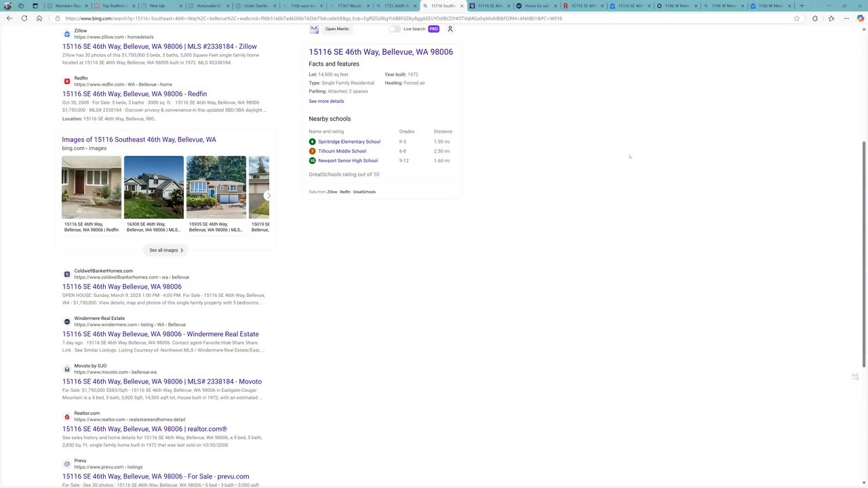Click Spiritridge Elementary School link
The image size is (868, 488).
click(x=349, y=142)
